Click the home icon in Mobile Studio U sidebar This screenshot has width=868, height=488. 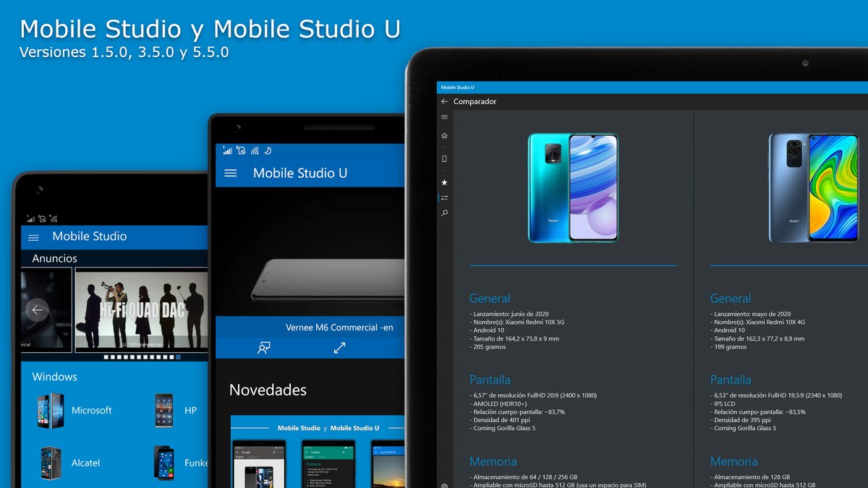coord(443,135)
